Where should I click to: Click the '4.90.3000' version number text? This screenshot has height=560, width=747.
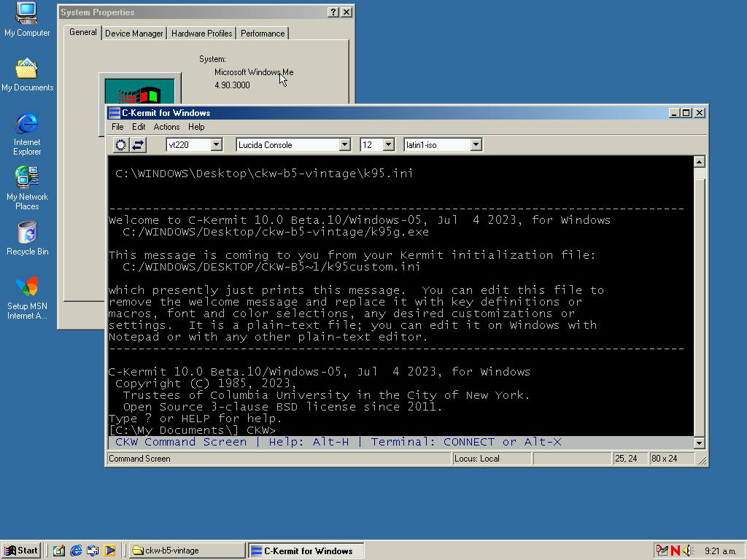(x=232, y=85)
